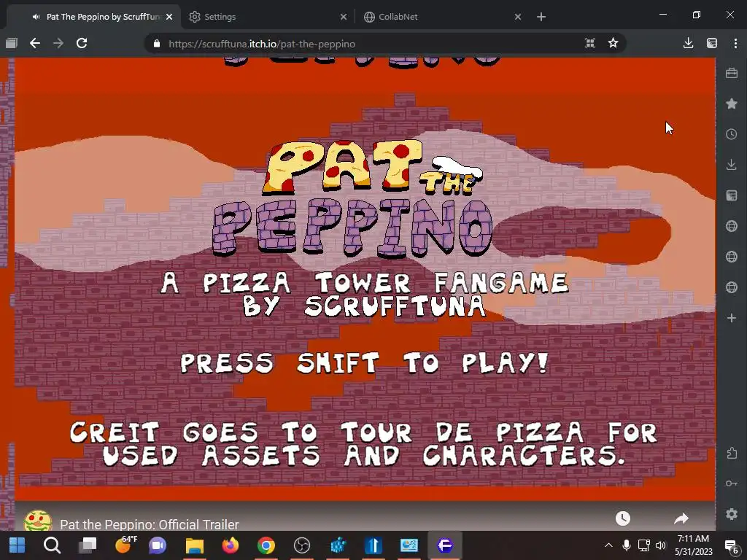Launch Firefox from the taskbar
Screen dimensions: 747x560
(230, 545)
